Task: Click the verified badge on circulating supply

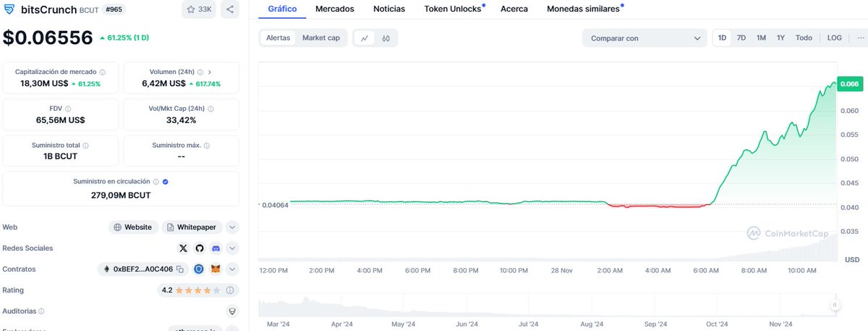Action: (166, 181)
